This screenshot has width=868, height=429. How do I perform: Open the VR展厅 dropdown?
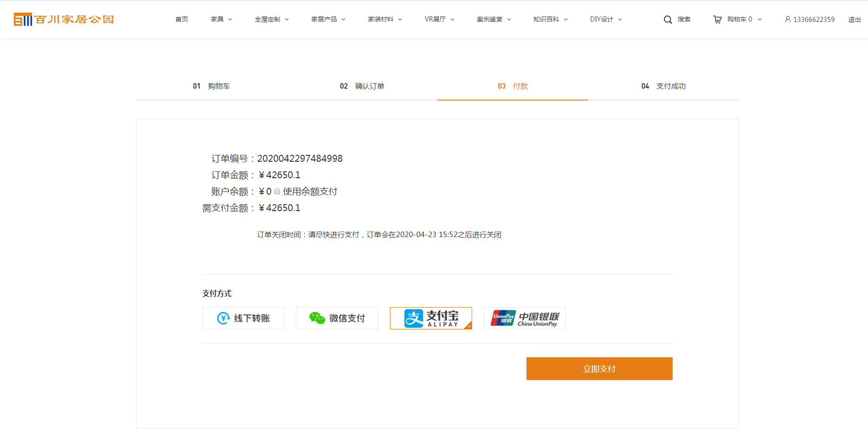click(439, 19)
